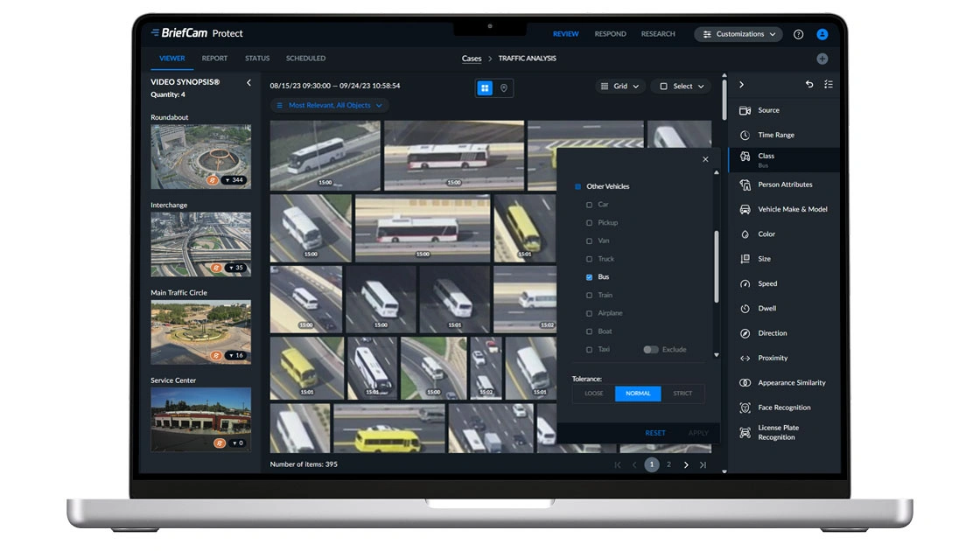Viewport: 980px width, 551px height.
Task: Open the Speed filter in sidebar
Action: pyautogui.click(x=766, y=283)
